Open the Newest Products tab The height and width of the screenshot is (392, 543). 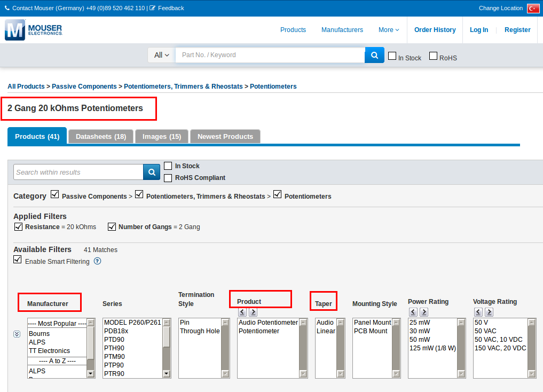pyautogui.click(x=225, y=136)
